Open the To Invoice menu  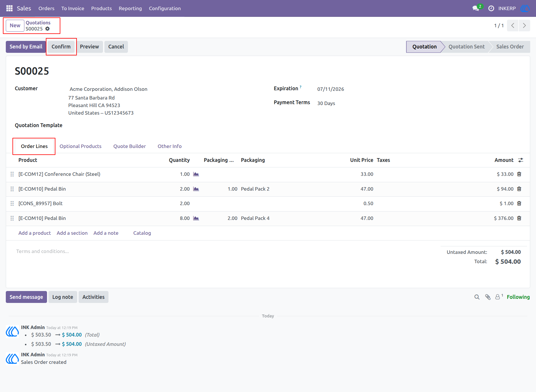click(x=73, y=8)
